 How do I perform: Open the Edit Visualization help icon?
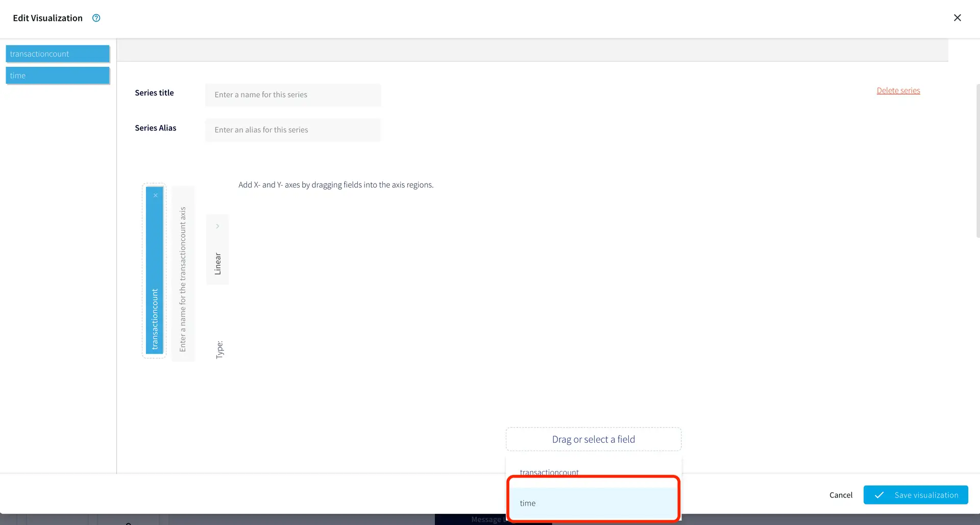pyautogui.click(x=96, y=18)
